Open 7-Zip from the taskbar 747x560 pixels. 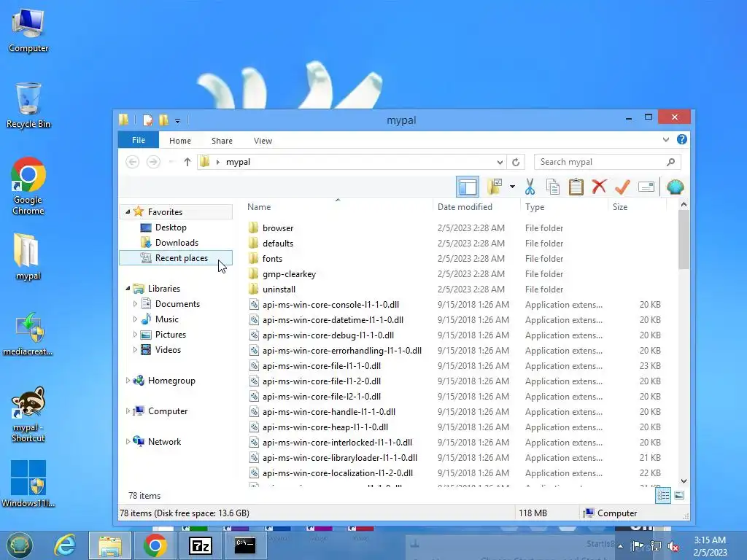[x=200, y=545]
